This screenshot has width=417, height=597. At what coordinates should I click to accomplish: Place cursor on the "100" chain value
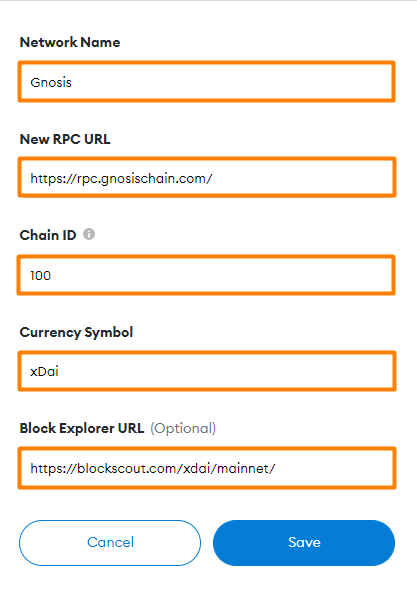(x=40, y=275)
